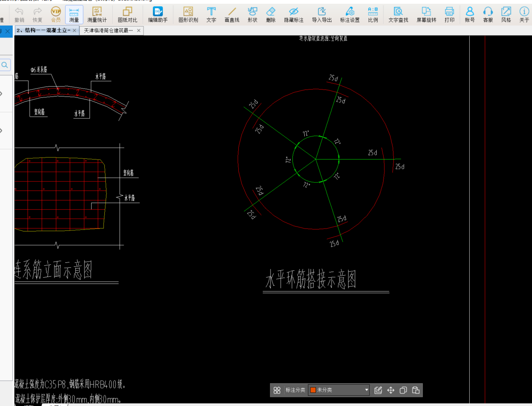Toggle 隐藏标注 hide annotations
The height and width of the screenshot is (406, 532).
click(294, 14)
